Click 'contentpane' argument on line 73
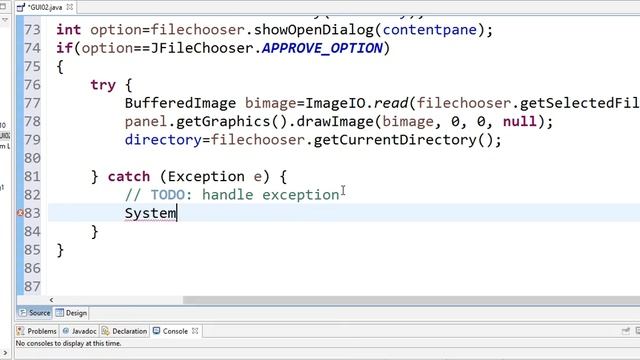640x360 pixels. click(430, 30)
